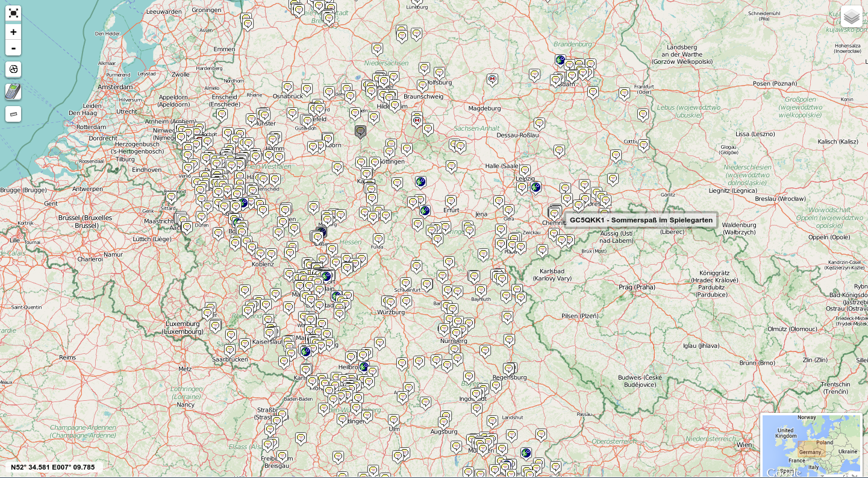The image size is (868, 478).
Task: Activate the ruler measure tool
Action: pos(13,113)
